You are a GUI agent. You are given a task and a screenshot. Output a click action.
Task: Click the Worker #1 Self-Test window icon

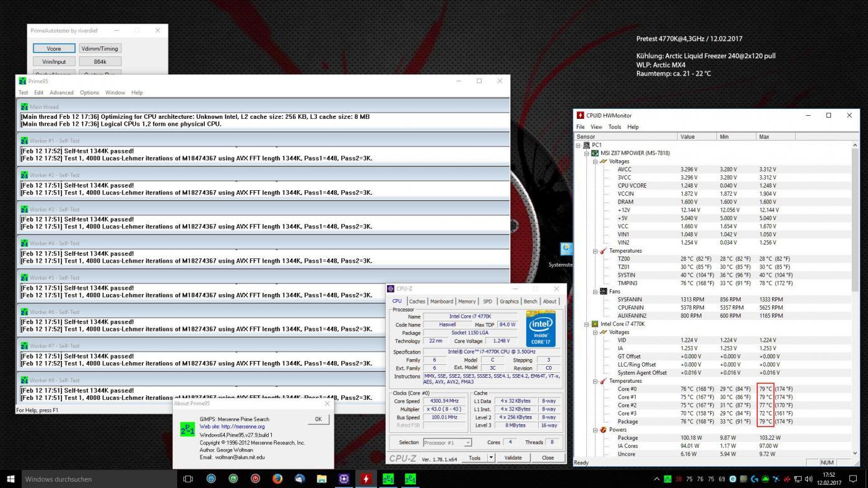coord(24,141)
